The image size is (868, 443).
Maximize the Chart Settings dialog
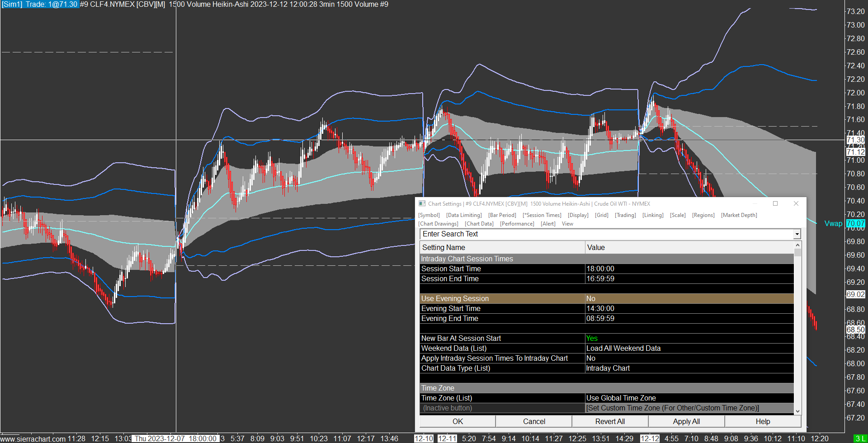pos(775,204)
